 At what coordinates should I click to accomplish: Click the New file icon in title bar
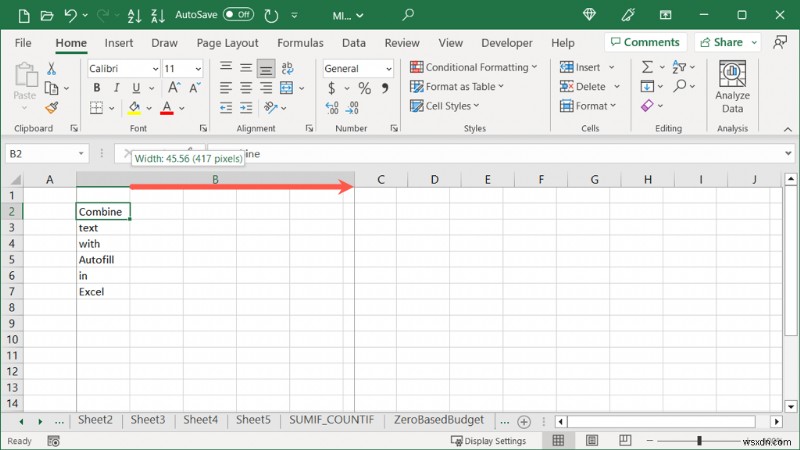(x=23, y=16)
